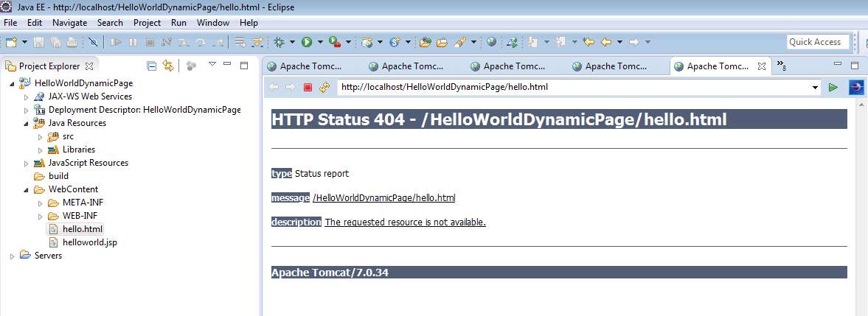
Task: Click the Debug bug icon in toolbar
Action: point(280,42)
